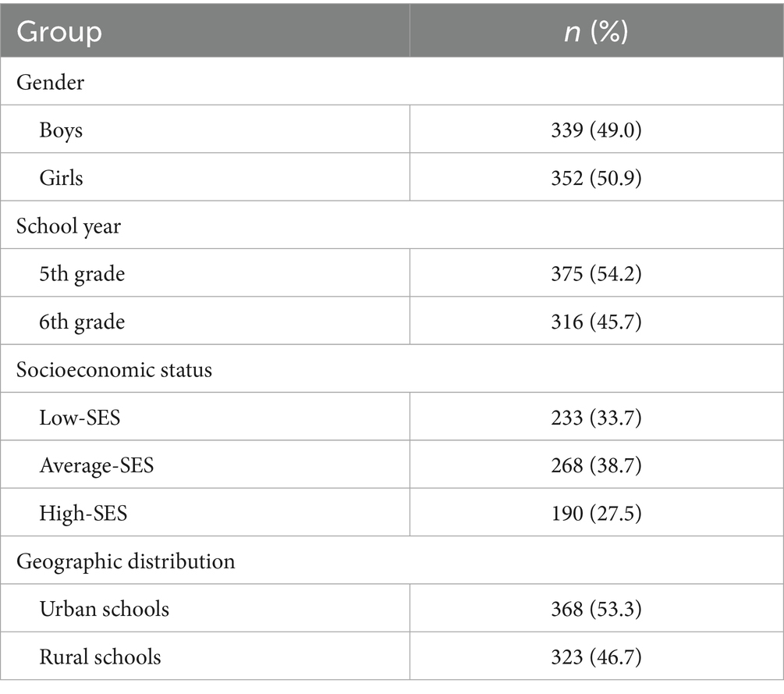Viewport: 784px width, 694px height.
Task: Select the value 268 (38.7)
Action: coord(596,465)
